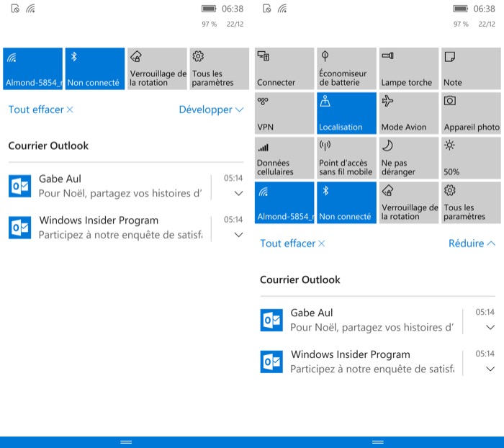This screenshot has width=504, height=448.
Task: Open the VPN quick action
Action: tap(284, 113)
